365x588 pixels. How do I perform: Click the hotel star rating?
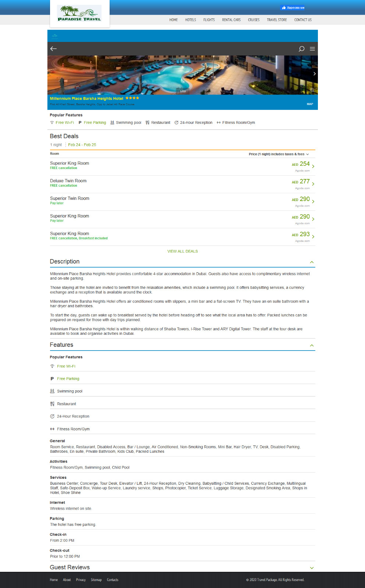click(x=132, y=98)
